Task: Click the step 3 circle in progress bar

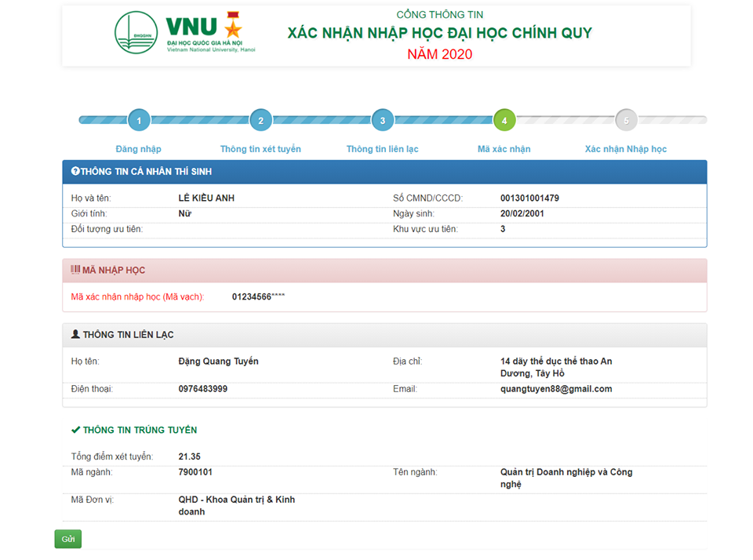Action: point(382,120)
